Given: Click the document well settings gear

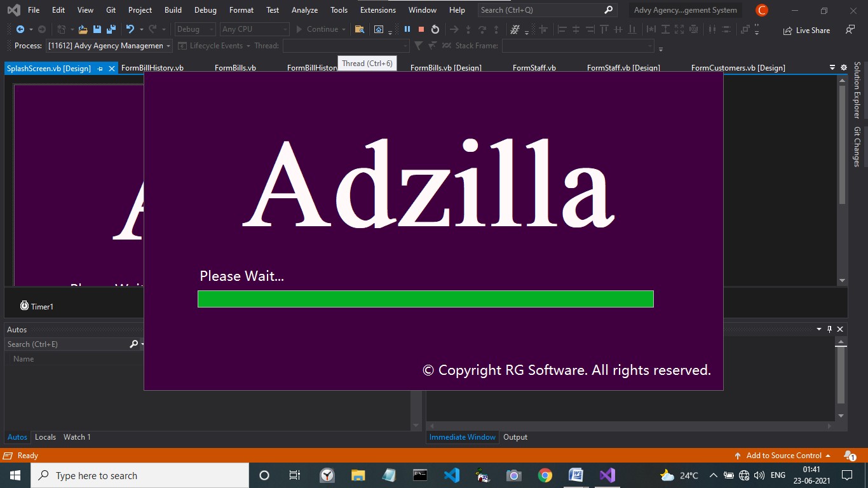Looking at the screenshot, I should [x=844, y=67].
